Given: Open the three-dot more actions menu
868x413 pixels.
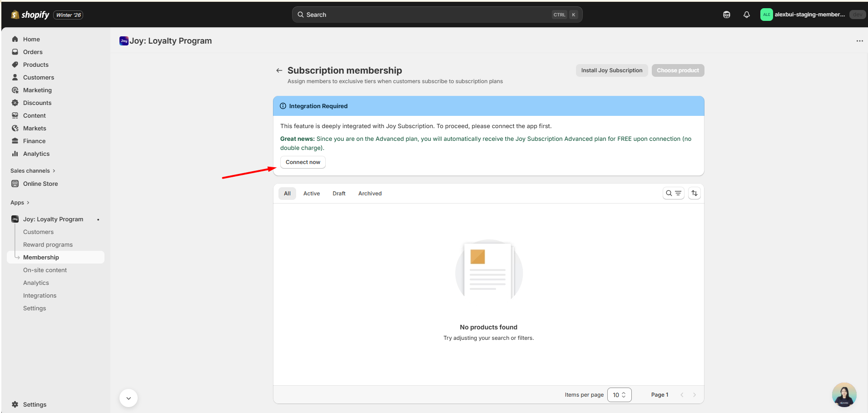Looking at the screenshot, I should 859,41.
